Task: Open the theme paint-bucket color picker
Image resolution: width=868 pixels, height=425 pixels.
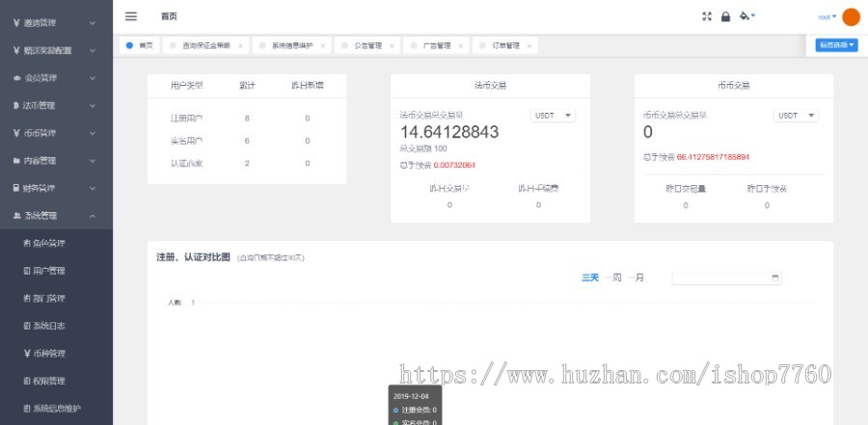Action: 747,16
